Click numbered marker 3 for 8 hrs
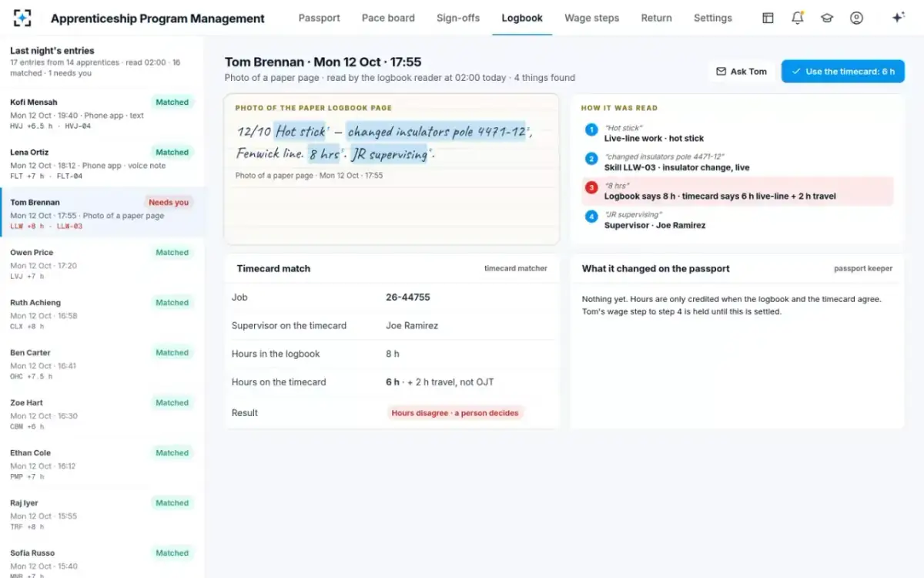The image size is (924, 578). (591, 187)
